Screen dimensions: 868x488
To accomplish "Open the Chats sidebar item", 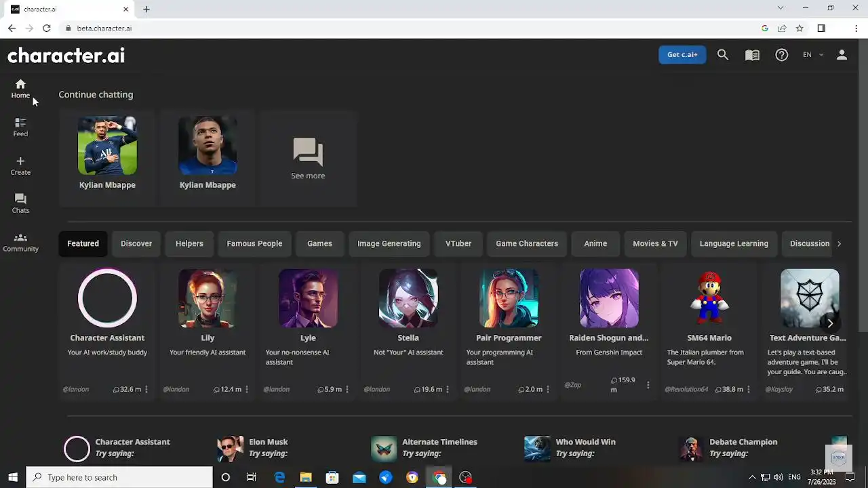I will tap(20, 204).
